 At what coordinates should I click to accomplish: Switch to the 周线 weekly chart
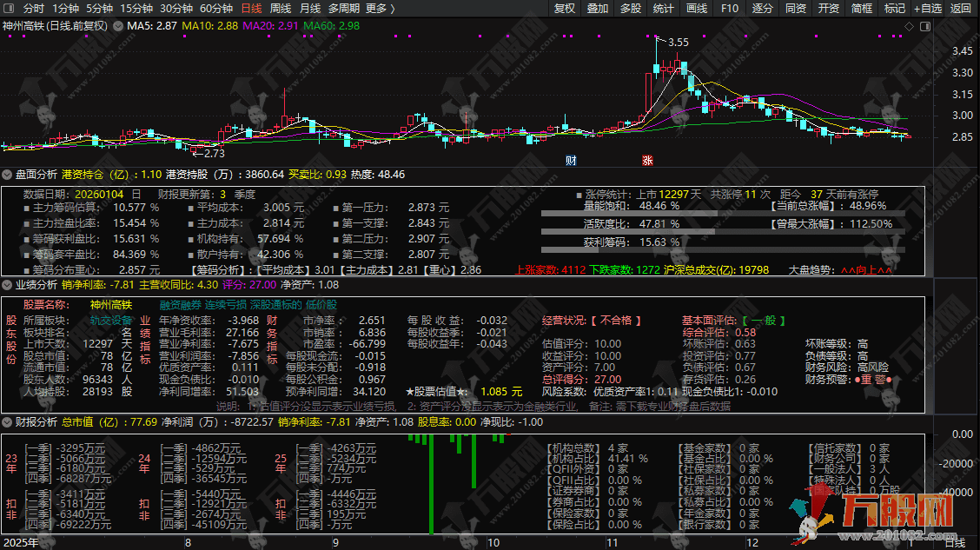280,9
